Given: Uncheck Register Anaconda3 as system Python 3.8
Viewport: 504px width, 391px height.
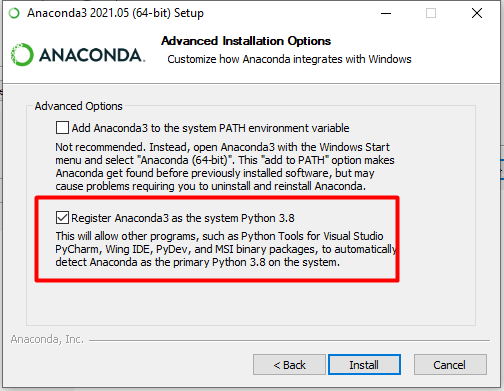Looking at the screenshot, I should [62, 218].
